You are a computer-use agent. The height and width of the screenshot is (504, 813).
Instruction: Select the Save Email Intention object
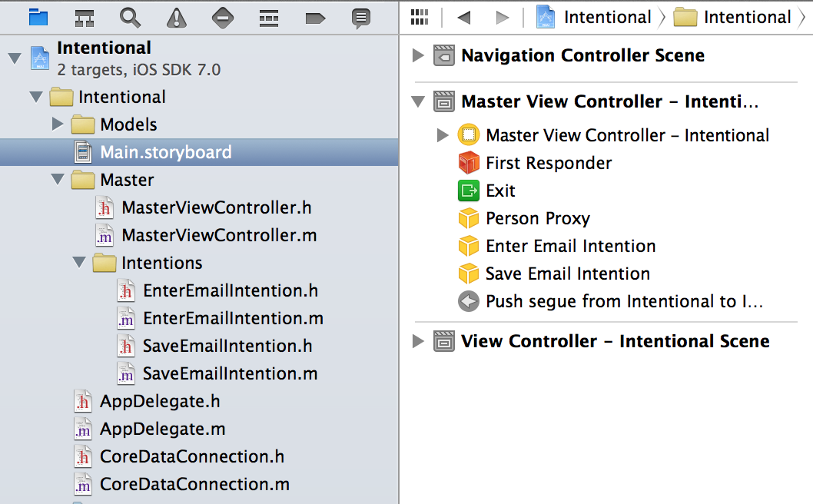click(x=567, y=274)
